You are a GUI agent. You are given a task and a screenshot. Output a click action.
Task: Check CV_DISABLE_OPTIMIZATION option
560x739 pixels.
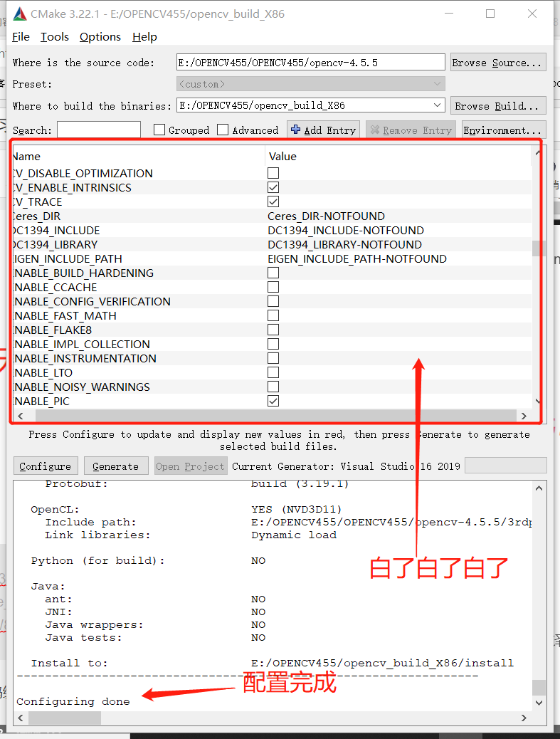tap(273, 173)
